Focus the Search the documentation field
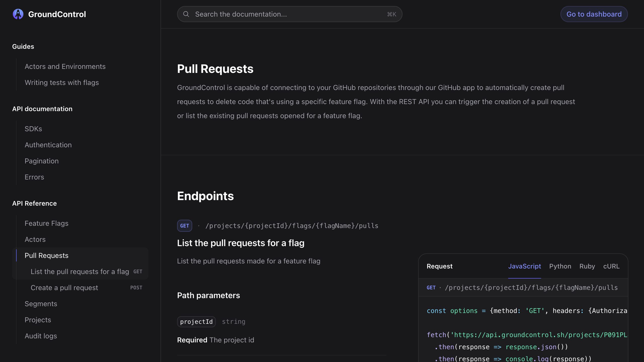The width and height of the screenshot is (644, 362). click(290, 14)
